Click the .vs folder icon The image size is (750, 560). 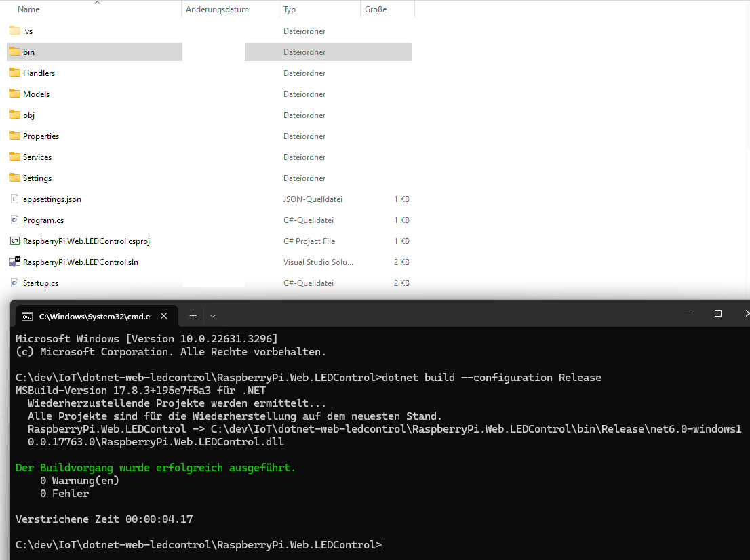click(15, 31)
